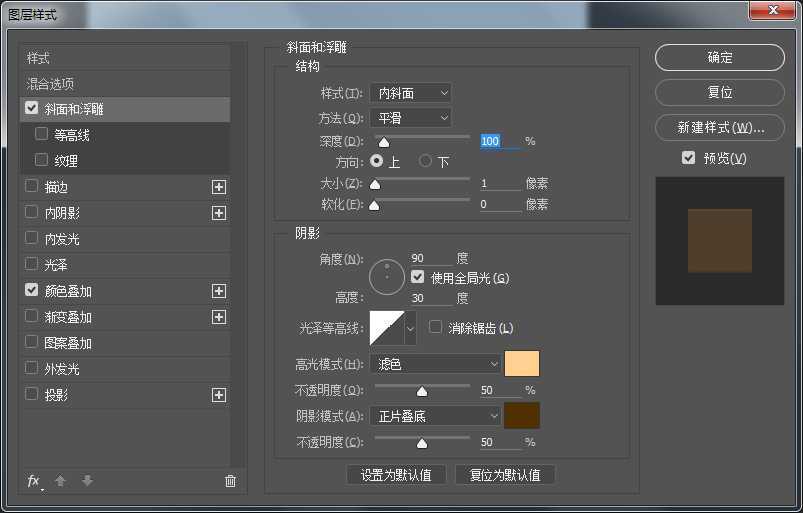Screen dimensions: 803x513
Task: Expand the 阴影模式 正片叠底 dropdown
Action: click(x=435, y=415)
